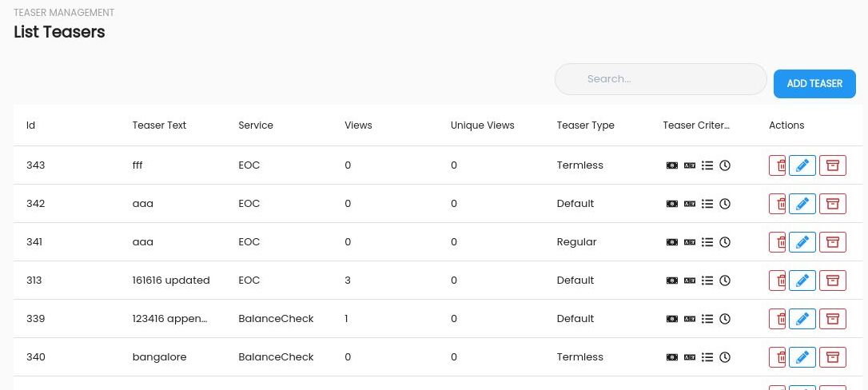The width and height of the screenshot is (868, 390).
Task: Sort by the Views column header
Action: [358, 125]
